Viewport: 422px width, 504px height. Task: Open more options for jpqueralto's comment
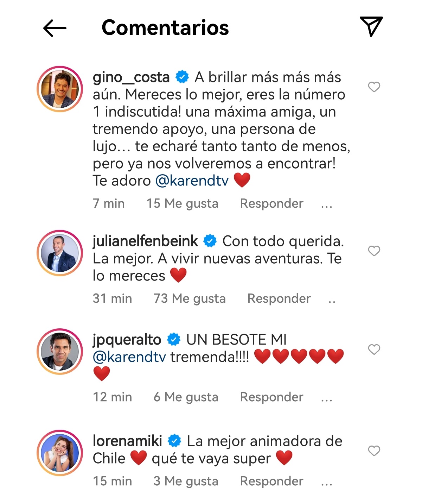(326, 398)
